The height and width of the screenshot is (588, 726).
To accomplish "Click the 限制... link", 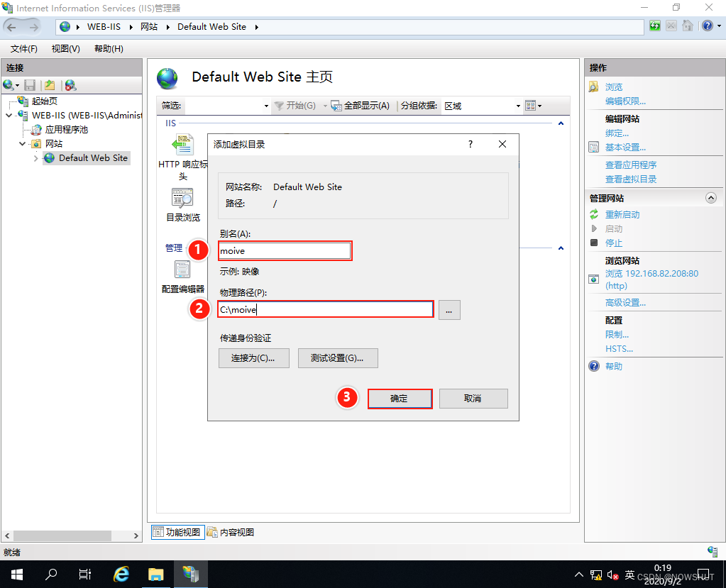I will [617, 335].
